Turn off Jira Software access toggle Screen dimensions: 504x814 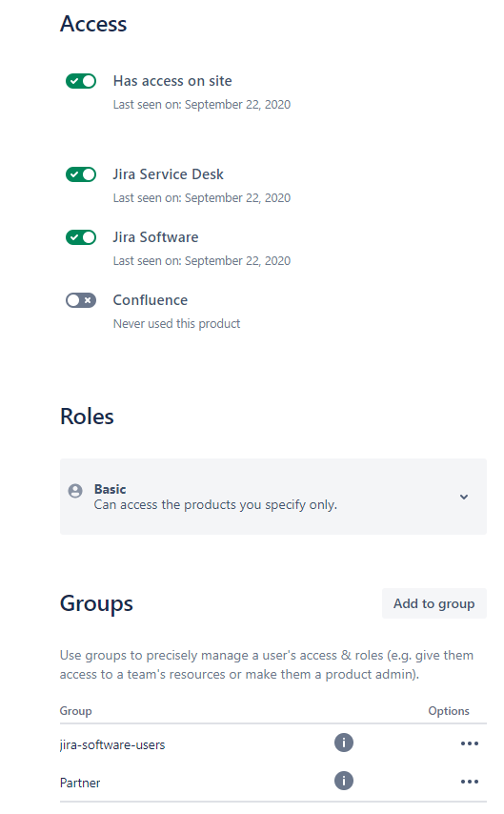tap(81, 237)
